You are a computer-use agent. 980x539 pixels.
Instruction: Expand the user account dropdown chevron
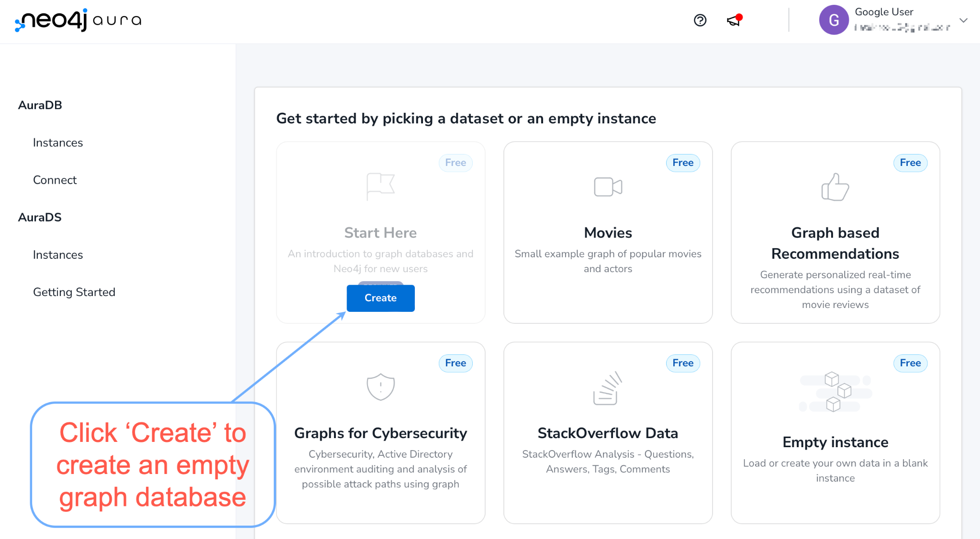click(964, 20)
